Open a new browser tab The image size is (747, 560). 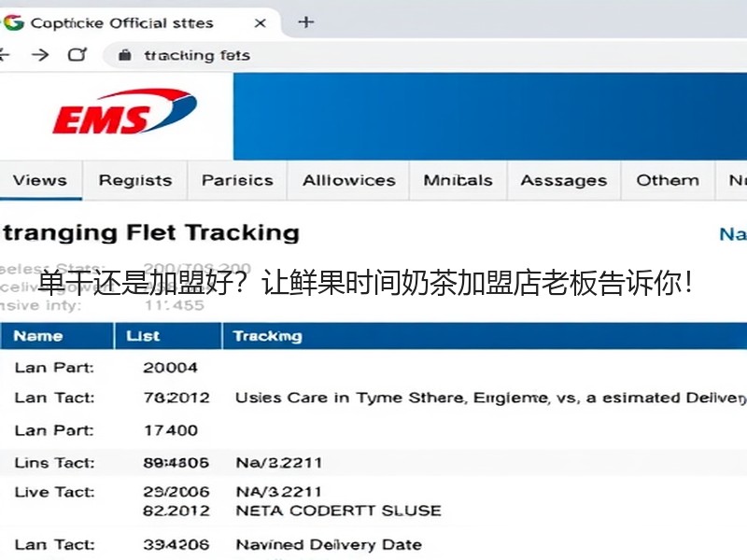(x=306, y=21)
